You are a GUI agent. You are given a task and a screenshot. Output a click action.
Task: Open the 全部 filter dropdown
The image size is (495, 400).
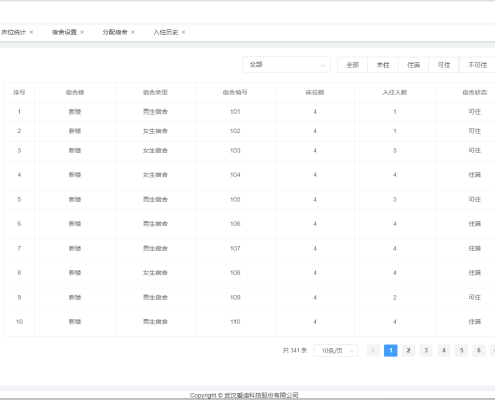click(287, 65)
